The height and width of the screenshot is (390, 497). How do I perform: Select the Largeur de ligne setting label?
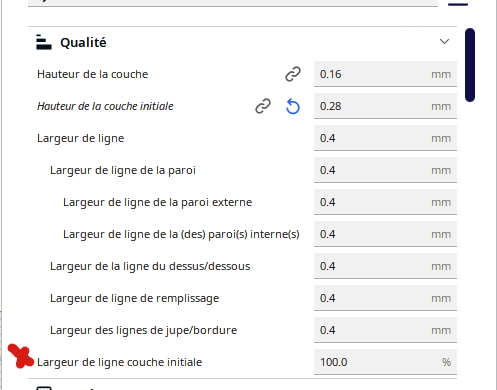click(80, 138)
